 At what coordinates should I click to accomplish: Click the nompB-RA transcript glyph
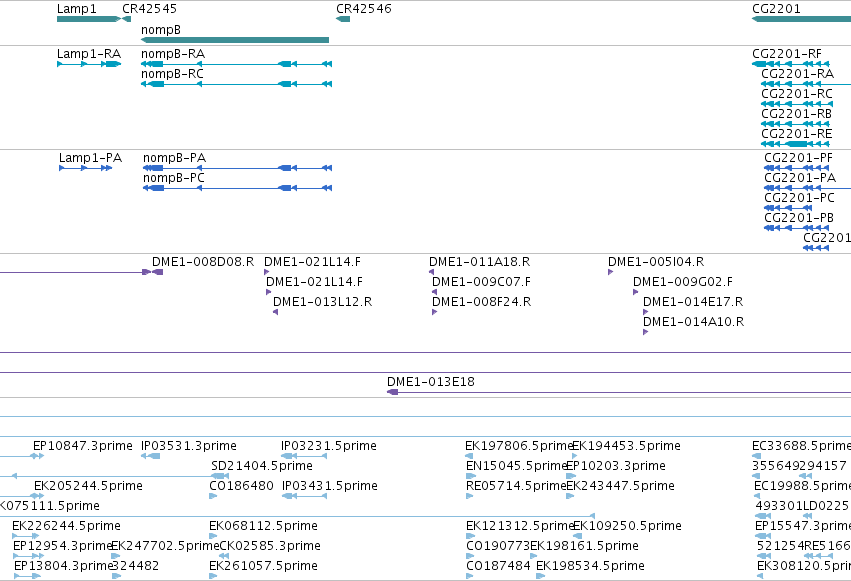click(x=237, y=64)
